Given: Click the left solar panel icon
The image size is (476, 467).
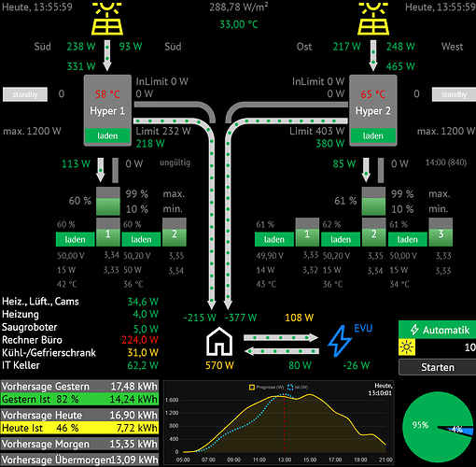Looking at the screenshot, I should [107, 18].
